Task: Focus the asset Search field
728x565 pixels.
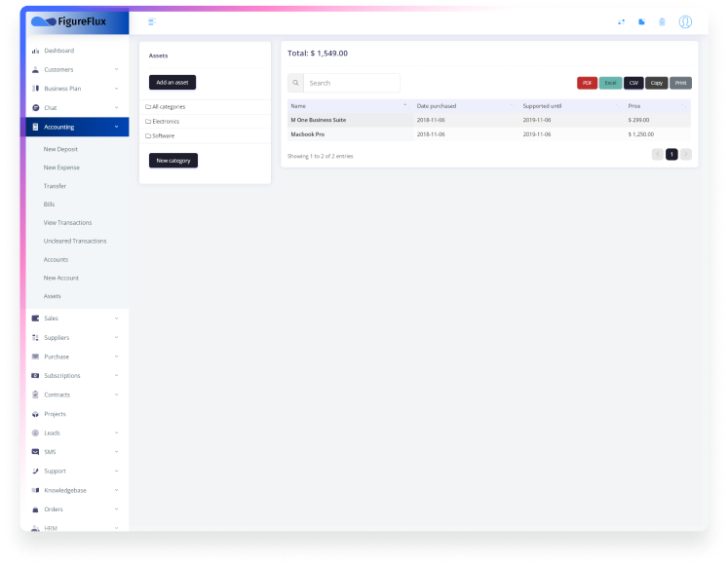Action: pyautogui.click(x=351, y=84)
